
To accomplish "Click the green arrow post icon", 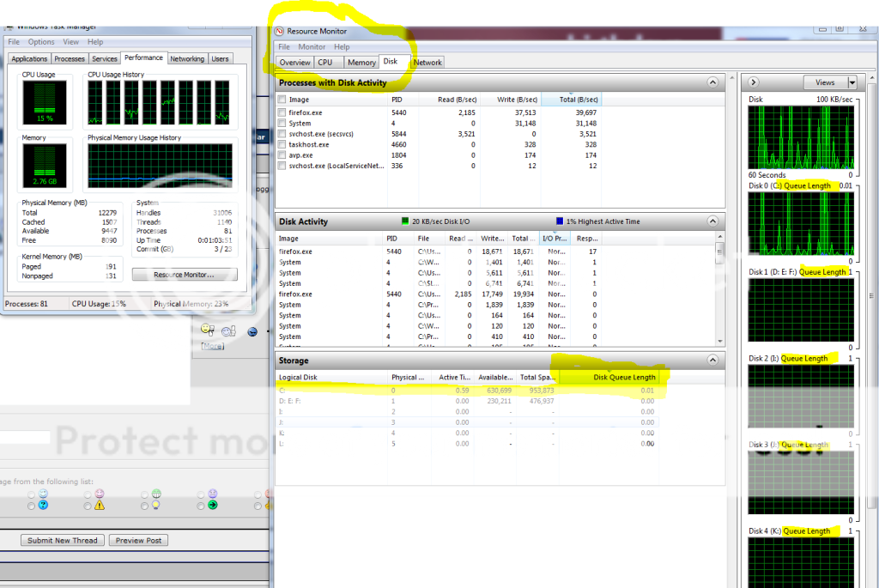I will 212,506.
